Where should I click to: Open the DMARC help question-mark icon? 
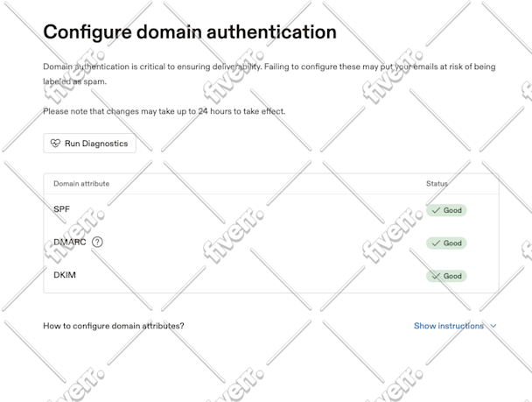[97, 242]
